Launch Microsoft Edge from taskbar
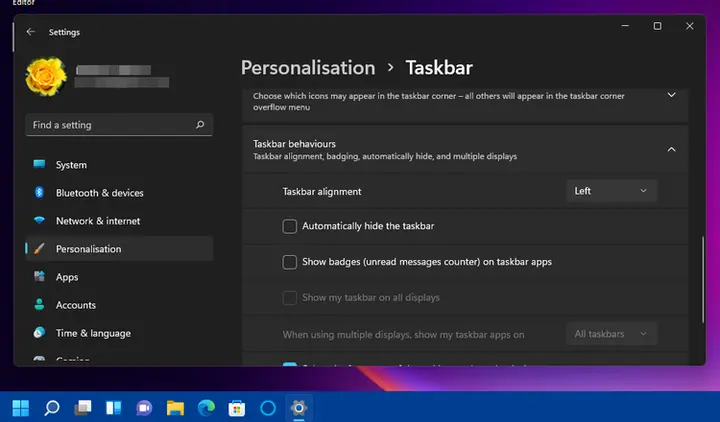This screenshot has width=720, height=422. (206, 407)
